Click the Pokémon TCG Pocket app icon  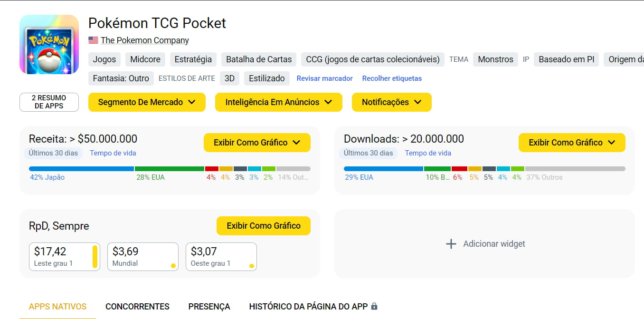(49, 45)
